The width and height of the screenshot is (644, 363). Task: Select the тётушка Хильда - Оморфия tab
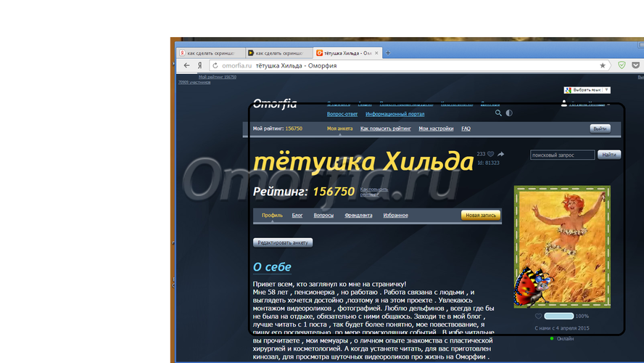(x=347, y=53)
